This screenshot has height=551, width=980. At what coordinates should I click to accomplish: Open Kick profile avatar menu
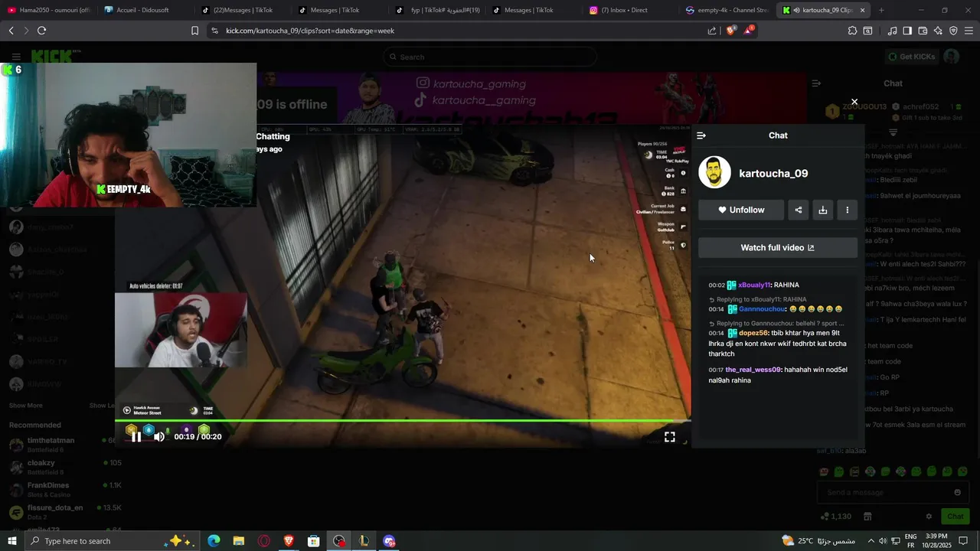click(952, 57)
